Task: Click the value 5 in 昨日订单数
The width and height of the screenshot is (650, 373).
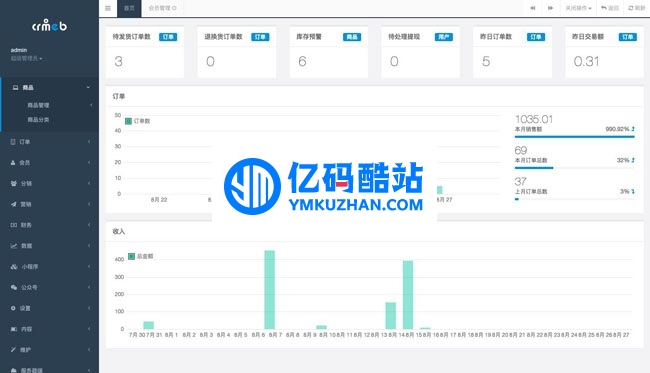Action: pos(486,62)
